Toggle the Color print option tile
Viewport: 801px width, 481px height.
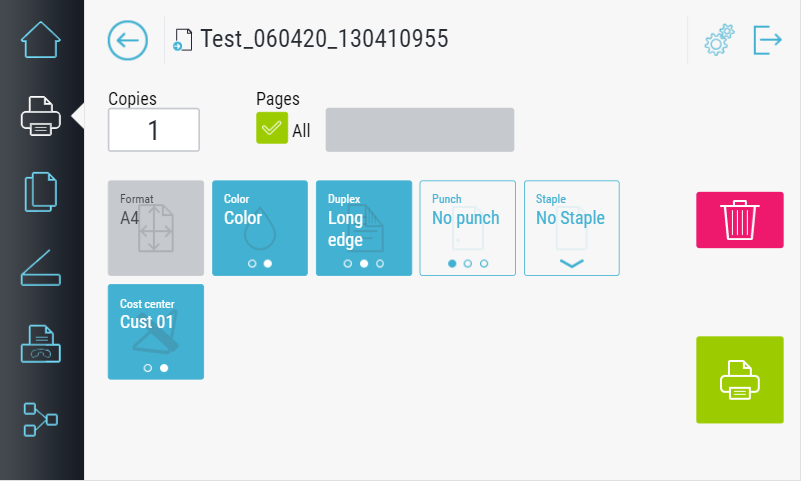click(x=260, y=228)
